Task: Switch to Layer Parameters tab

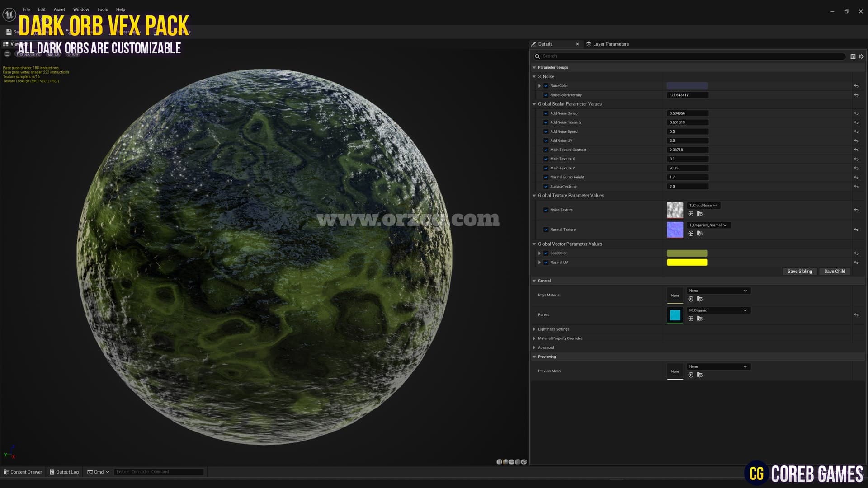Action: point(607,44)
